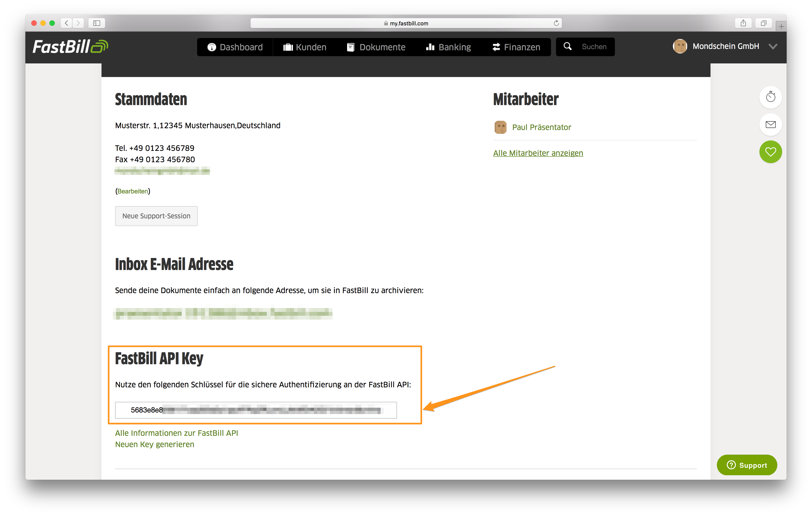Open the envelope mail icon
This screenshot has height=516, width=812.
tap(771, 125)
